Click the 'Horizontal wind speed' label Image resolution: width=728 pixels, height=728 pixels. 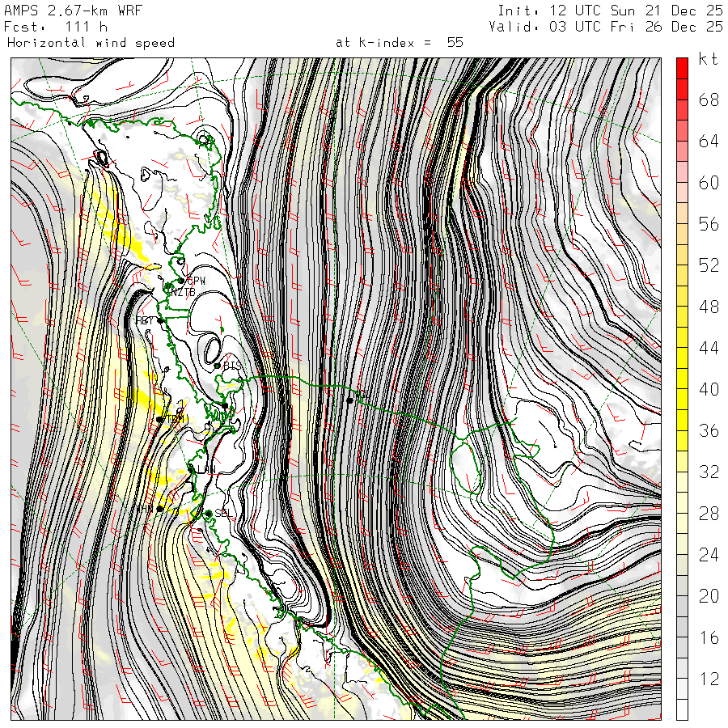click(x=91, y=43)
